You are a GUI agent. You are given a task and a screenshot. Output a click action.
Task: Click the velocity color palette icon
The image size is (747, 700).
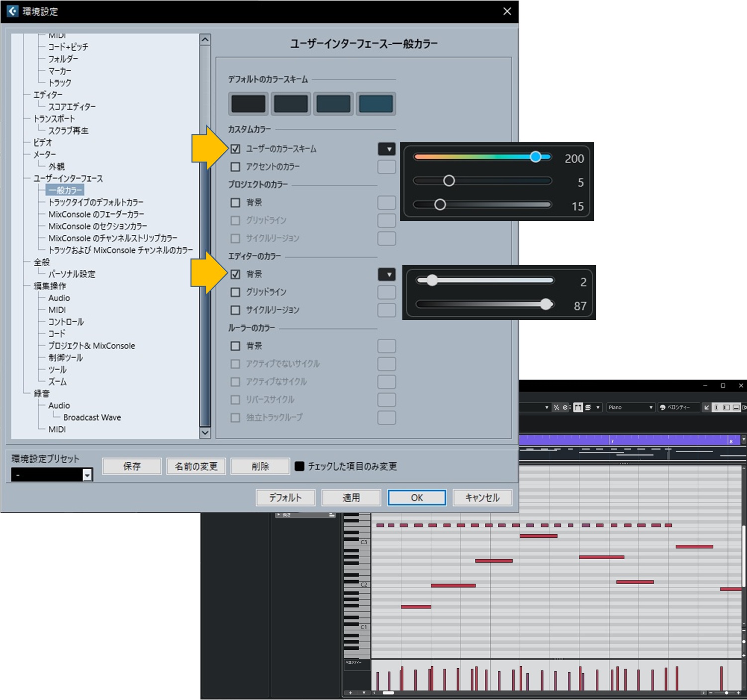coord(662,407)
